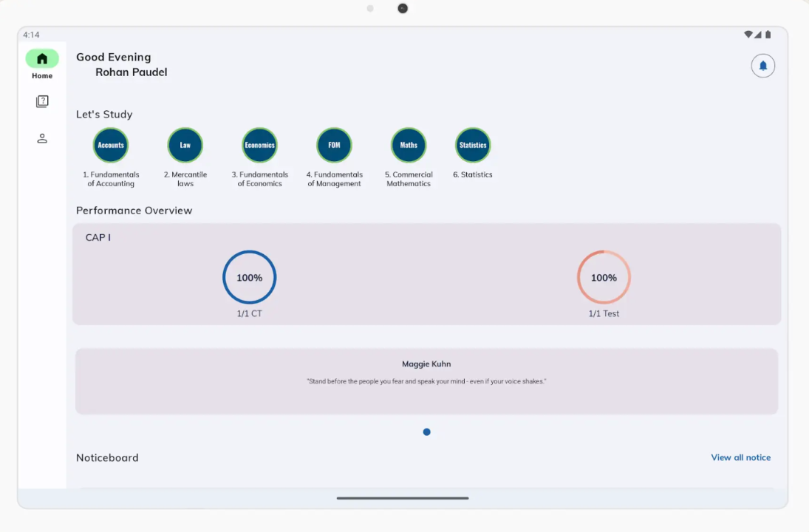
Task: Click the Performance Overview heading
Action: click(134, 211)
